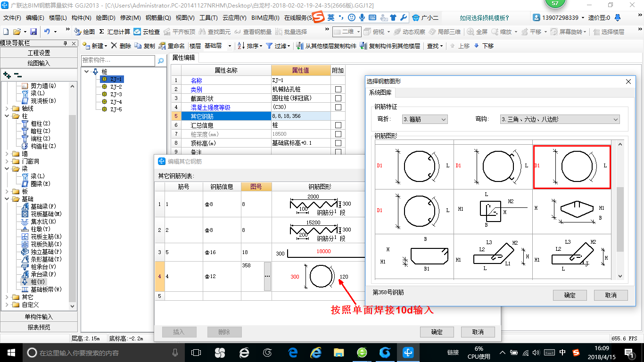This screenshot has width=644, height=362.
Task: Open the 绘图 drawing tool
Action: pos(84,32)
